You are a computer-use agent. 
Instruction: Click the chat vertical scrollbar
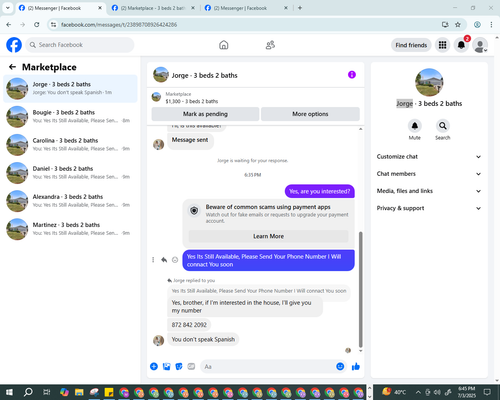click(x=360, y=289)
